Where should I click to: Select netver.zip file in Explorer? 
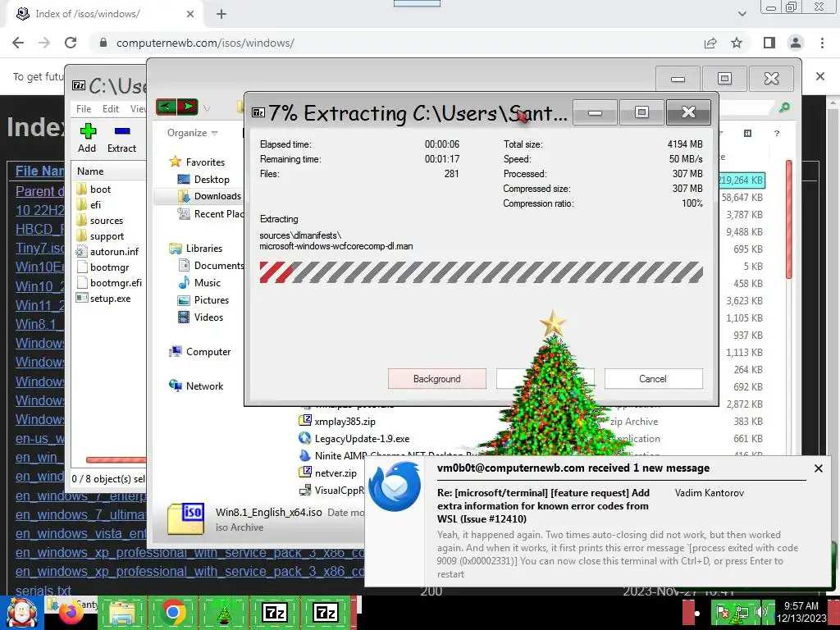click(x=336, y=472)
